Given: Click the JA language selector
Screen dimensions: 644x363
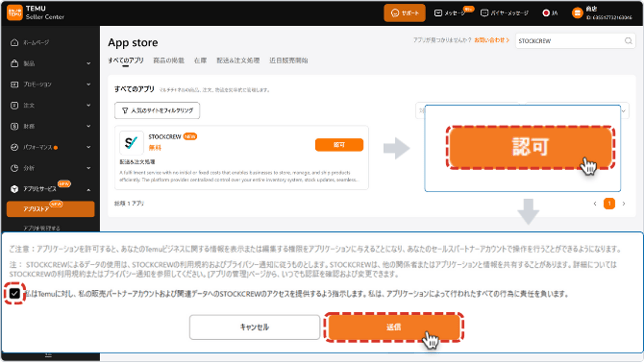Looking at the screenshot, I should tap(550, 13).
